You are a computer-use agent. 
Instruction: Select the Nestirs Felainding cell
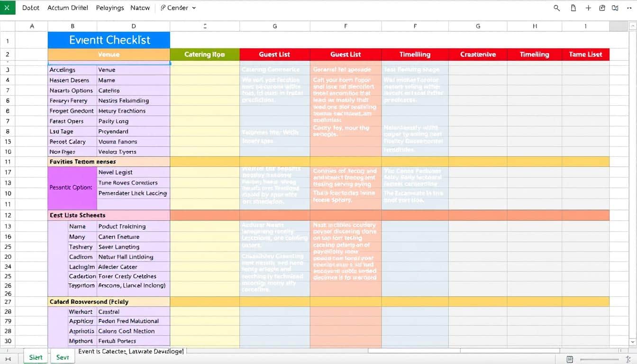(134, 100)
